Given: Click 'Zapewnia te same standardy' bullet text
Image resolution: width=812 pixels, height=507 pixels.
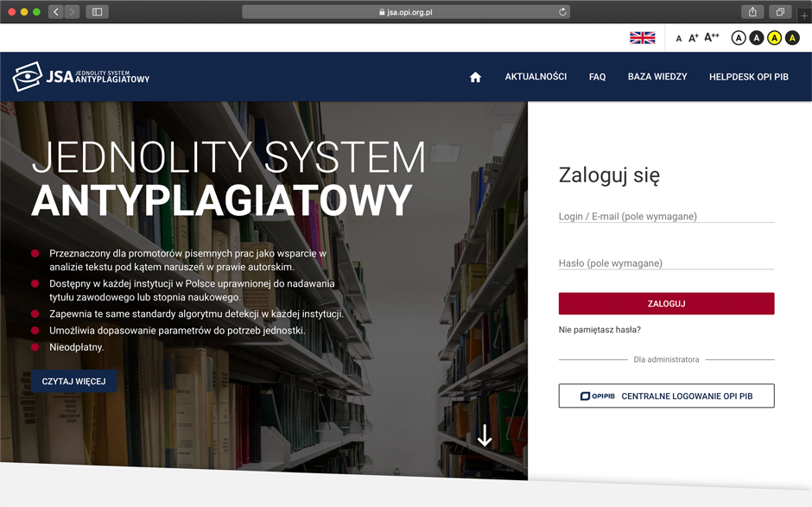Looking at the screenshot, I should pos(196,314).
